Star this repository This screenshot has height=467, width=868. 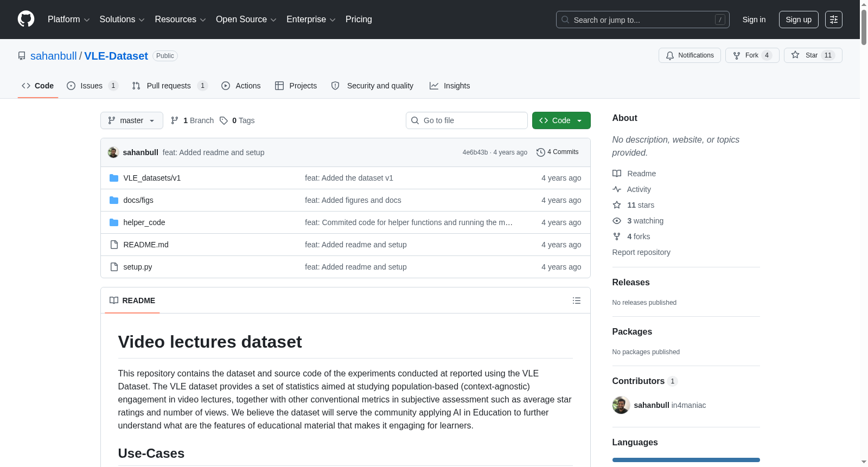click(813, 55)
